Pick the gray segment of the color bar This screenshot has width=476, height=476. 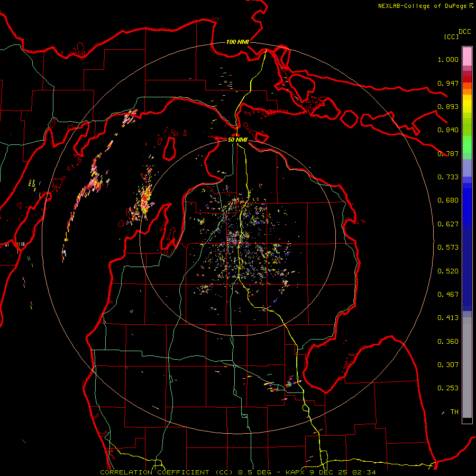tap(467, 368)
